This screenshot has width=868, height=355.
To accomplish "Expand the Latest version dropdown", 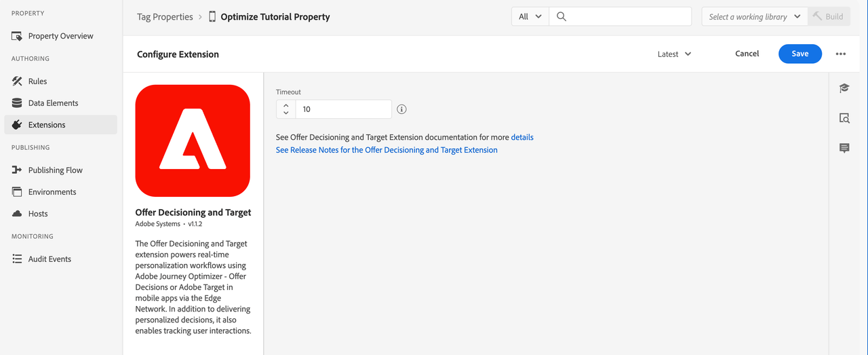I will [674, 54].
